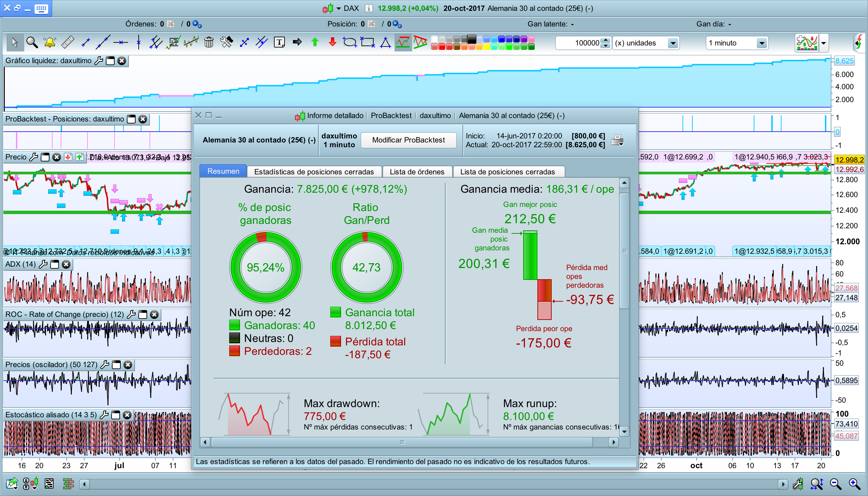
Task: Select the ruler measurement tool
Action: point(67,43)
